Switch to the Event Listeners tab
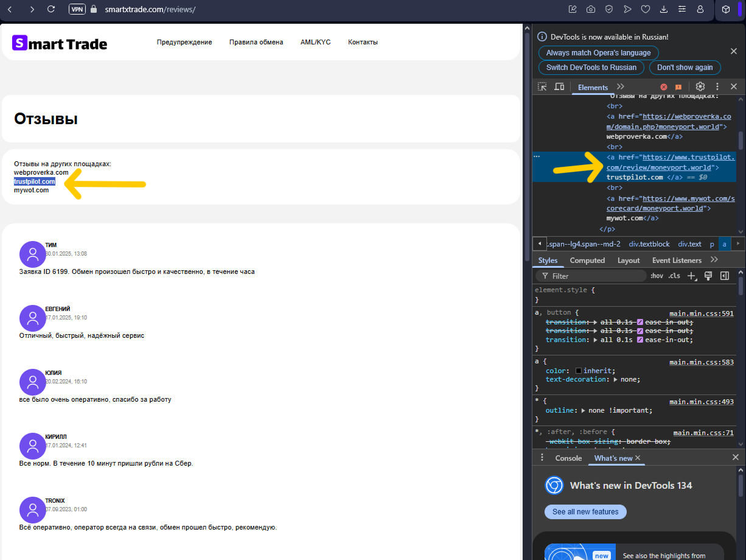The width and height of the screenshot is (746, 560). 677,261
